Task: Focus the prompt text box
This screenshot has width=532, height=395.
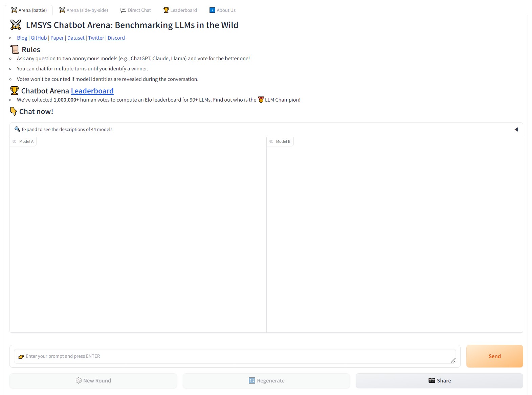Action: 235,356
